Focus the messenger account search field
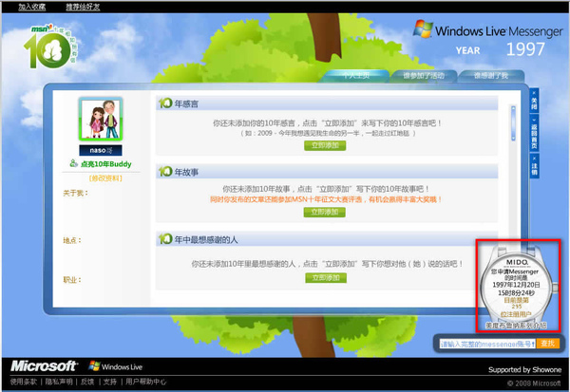The height and width of the screenshot is (392, 570). click(487, 344)
